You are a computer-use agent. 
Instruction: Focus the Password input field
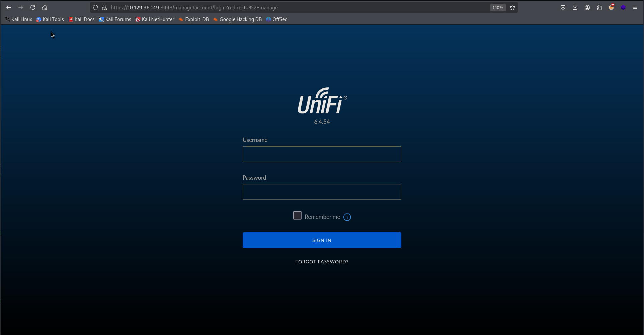(322, 192)
